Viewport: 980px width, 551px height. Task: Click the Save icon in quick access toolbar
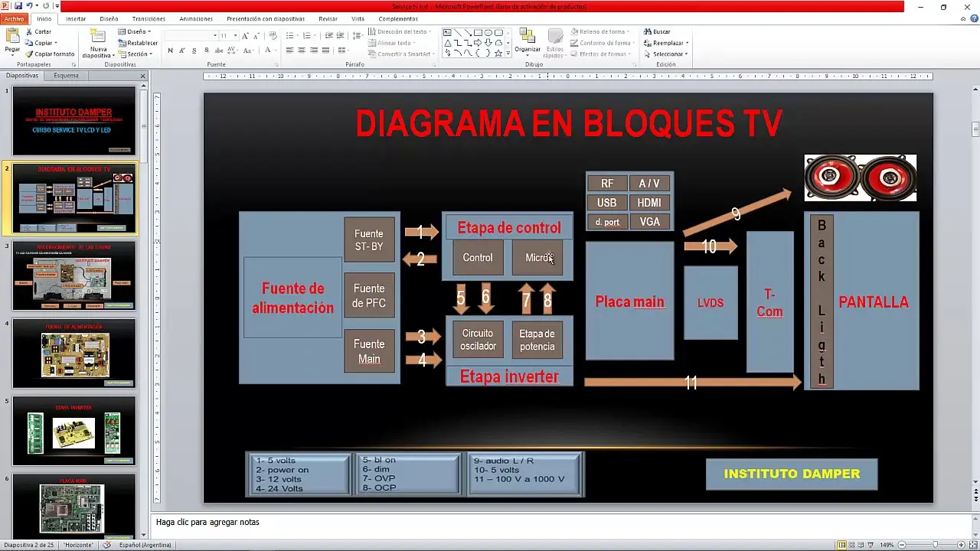pos(18,5)
